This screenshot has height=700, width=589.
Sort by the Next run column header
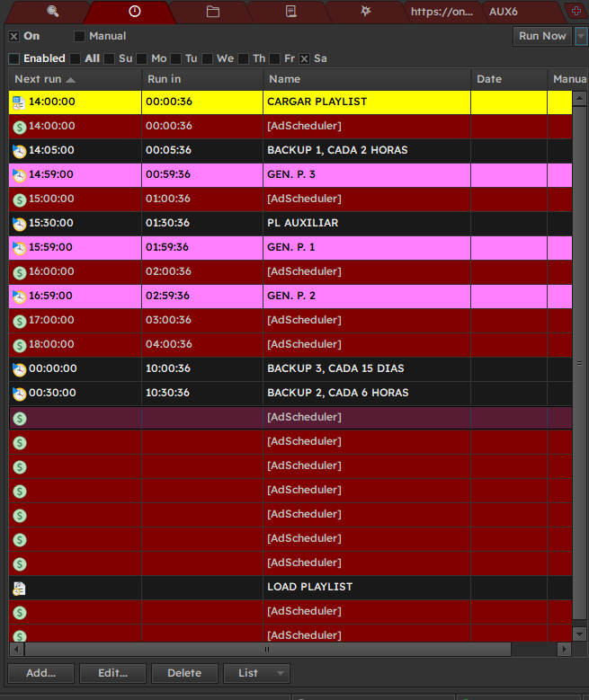(45, 79)
